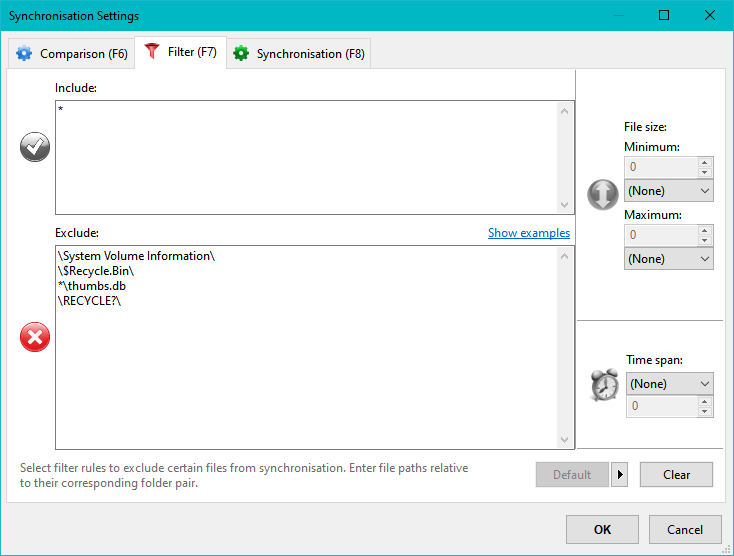Click the alarm clock time span icon
Screen dimensions: 734x556
[x=604, y=385]
